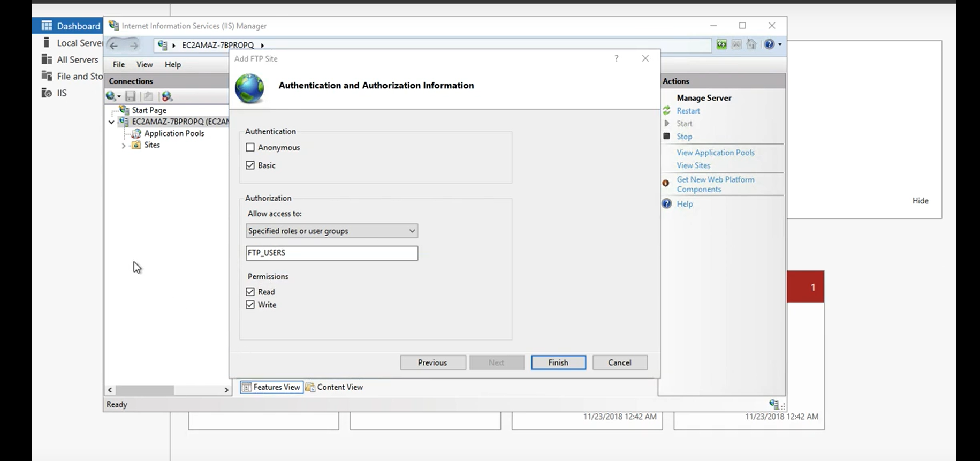Click the wizard question mark help button
This screenshot has width=980, height=461.
(617, 58)
